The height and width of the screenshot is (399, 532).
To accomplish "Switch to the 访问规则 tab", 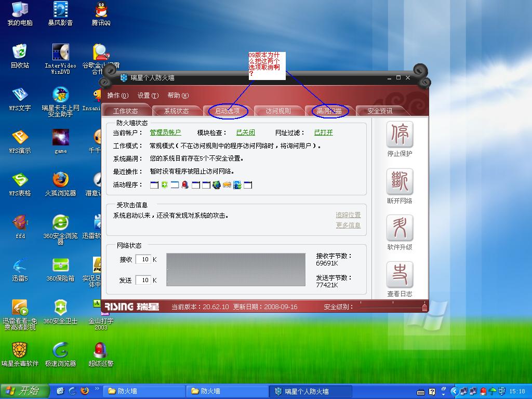I will coord(278,111).
